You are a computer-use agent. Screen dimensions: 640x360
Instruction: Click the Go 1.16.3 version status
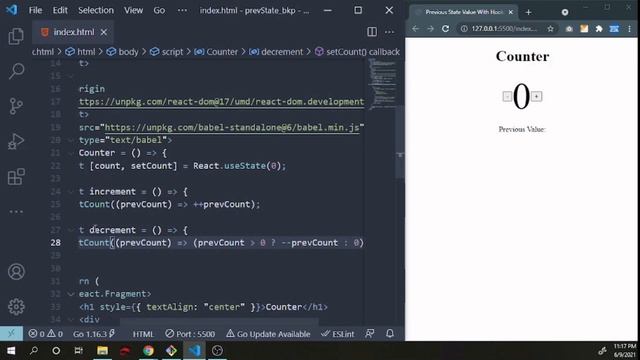click(x=94, y=334)
